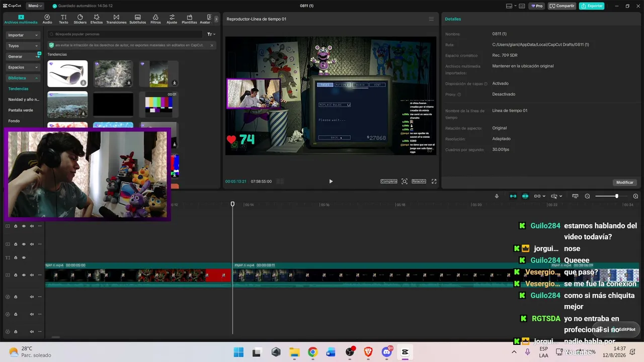
Task: Toggle visibility of the second video track
Action: click(24, 244)
